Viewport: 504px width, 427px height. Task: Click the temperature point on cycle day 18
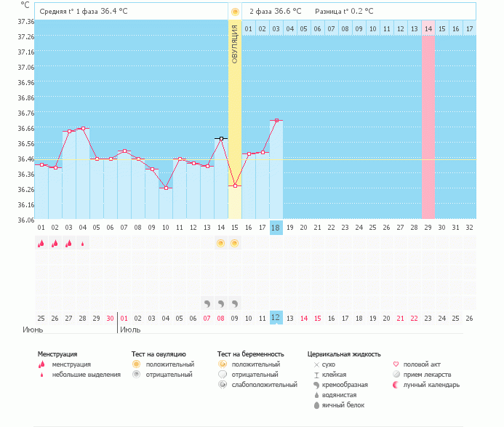(276, 121)
